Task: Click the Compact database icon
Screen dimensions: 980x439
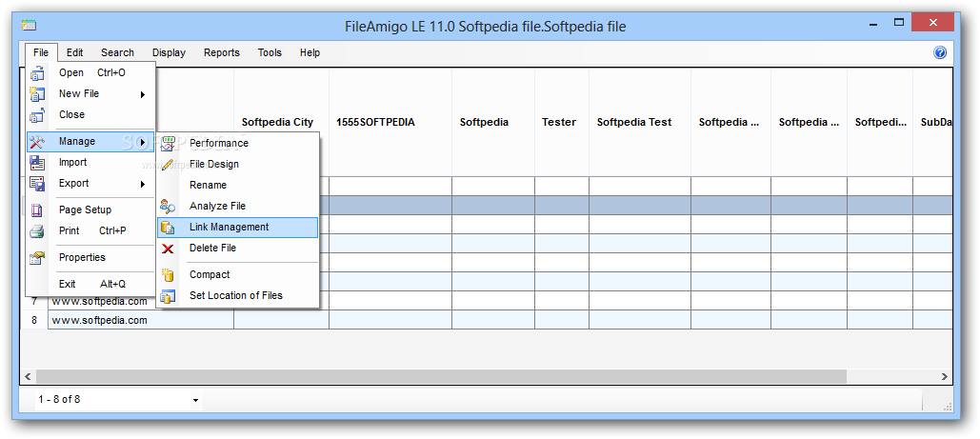Action: 169,275
